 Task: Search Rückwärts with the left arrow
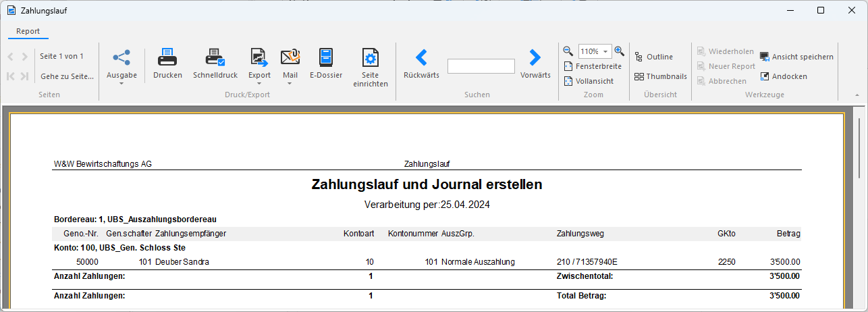coord(421,57)
